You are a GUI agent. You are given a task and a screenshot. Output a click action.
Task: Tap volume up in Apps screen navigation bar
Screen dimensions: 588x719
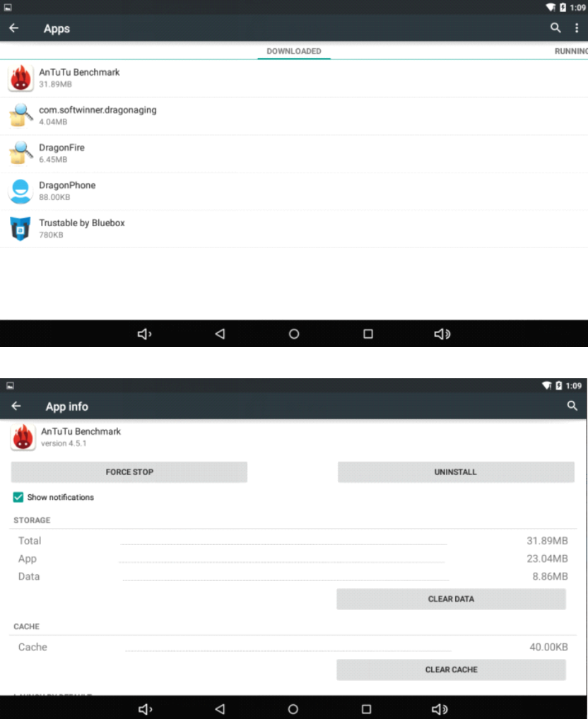pyautogui.click(x=442, y=334)
